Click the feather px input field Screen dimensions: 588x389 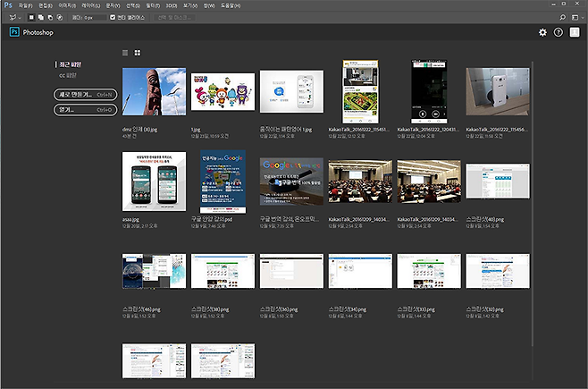[x=94, y=17]
